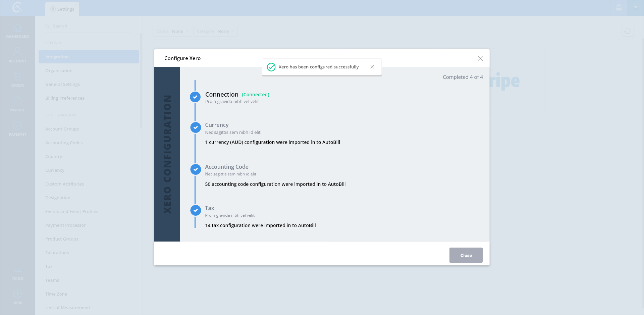The image size is (644, 315).
Task: Click the New plus icon
Action: (17, 294)
